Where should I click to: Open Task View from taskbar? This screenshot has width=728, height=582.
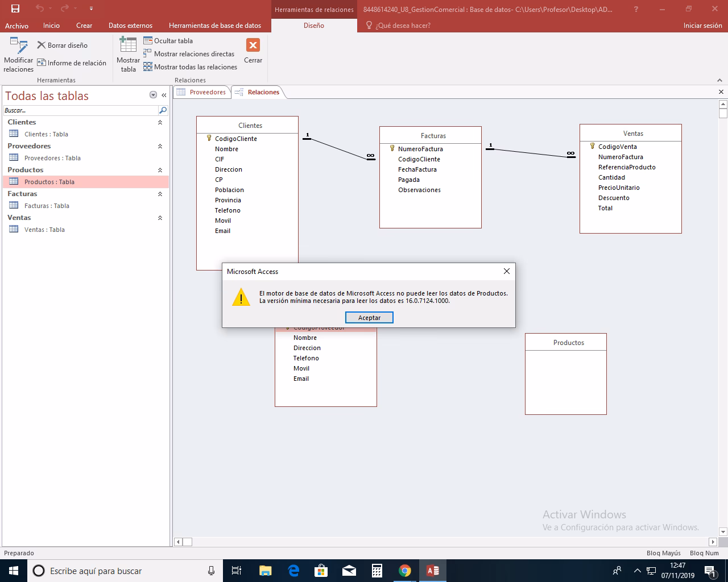point(237,571)
